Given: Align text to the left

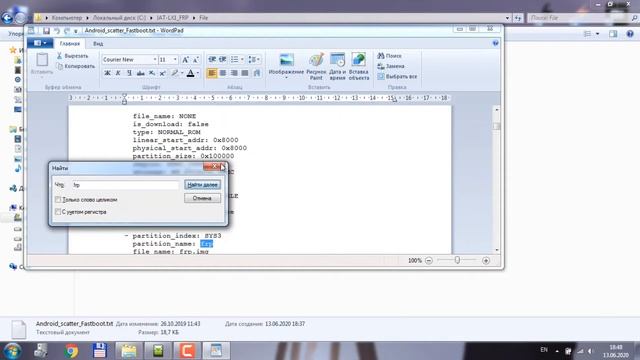Looking at the screenshot, I should [x=212, y=73].
